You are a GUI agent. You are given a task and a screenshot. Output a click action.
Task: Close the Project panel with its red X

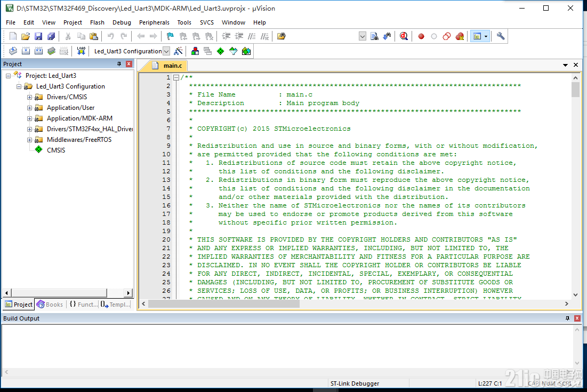tap(129, 64)
